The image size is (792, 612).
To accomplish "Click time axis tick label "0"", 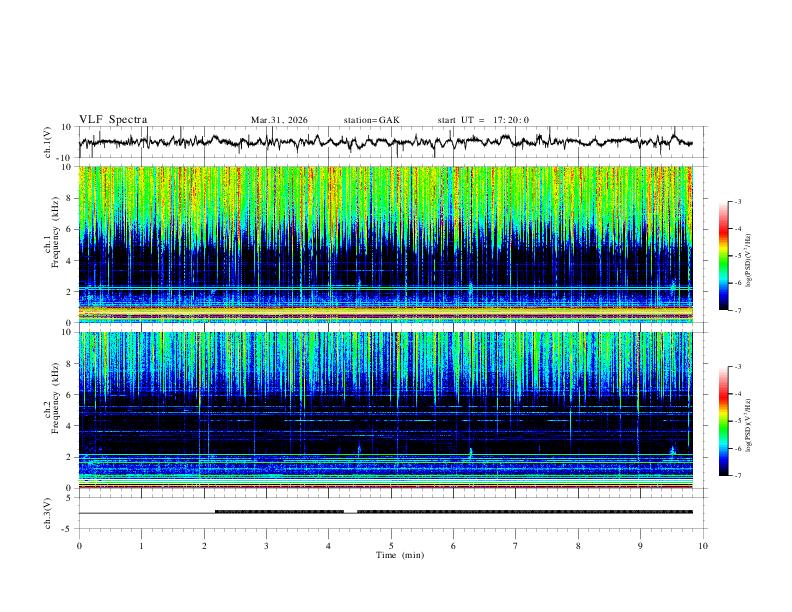I will pos(79,546).
